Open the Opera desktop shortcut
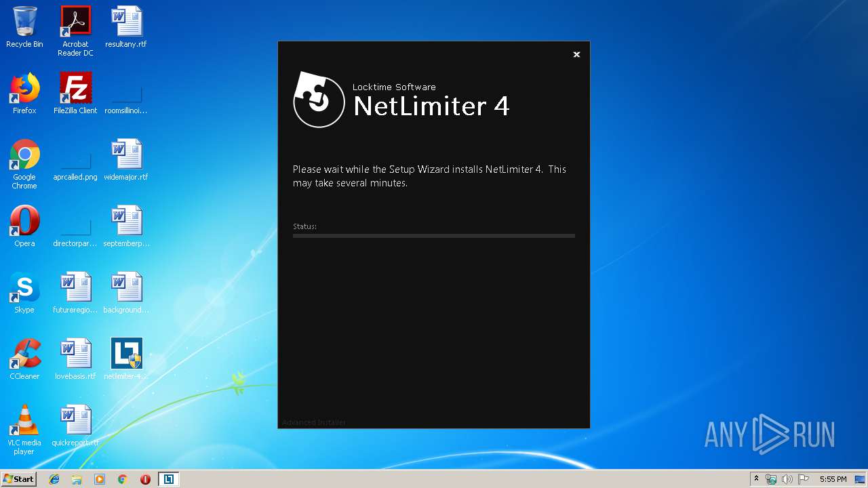The image size is (868, 488). click(x=24, y=226)
